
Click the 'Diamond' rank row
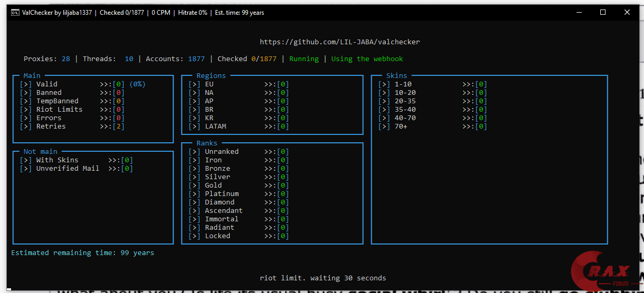[x=239, y=202]
